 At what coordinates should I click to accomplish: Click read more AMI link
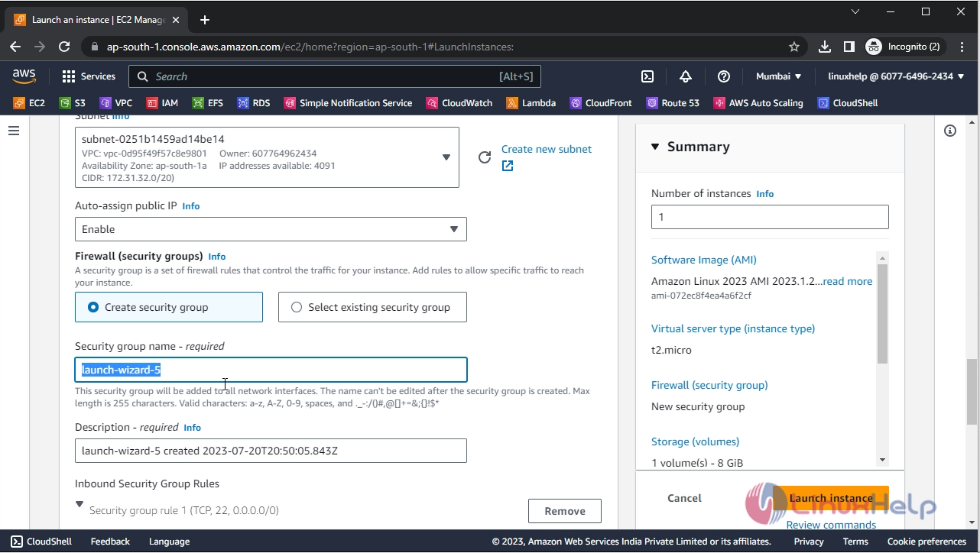coord(848,281)
